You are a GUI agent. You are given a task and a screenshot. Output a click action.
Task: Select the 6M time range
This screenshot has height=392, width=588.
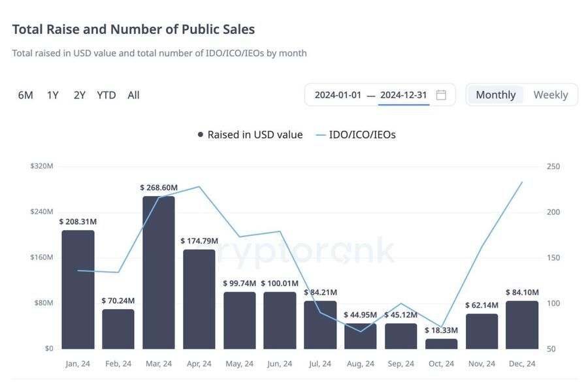(25, 95)
